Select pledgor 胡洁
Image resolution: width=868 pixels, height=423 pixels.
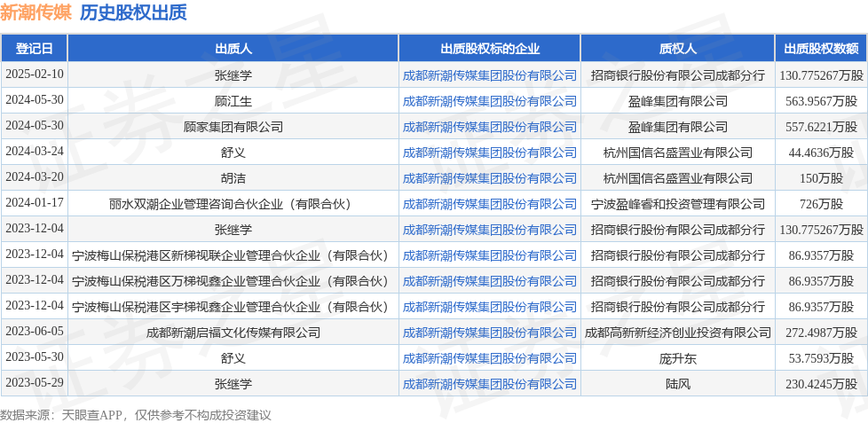click(233, 178)
